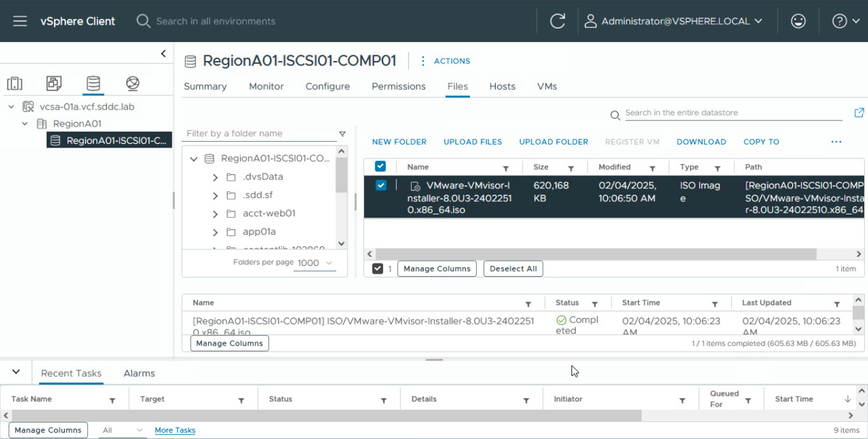Expand the .dvsData folder
This screenshot has width=868, height=439.
click(x=215, y=177)
